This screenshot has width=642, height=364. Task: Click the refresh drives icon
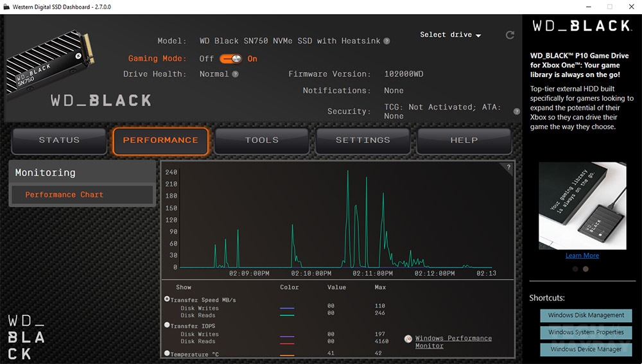(x=510, y=35)
